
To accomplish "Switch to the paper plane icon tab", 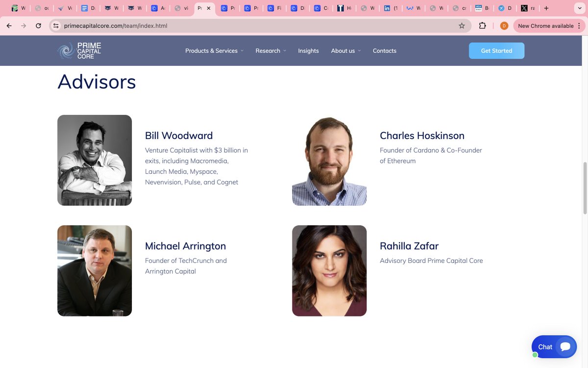I will click(65, 8).
